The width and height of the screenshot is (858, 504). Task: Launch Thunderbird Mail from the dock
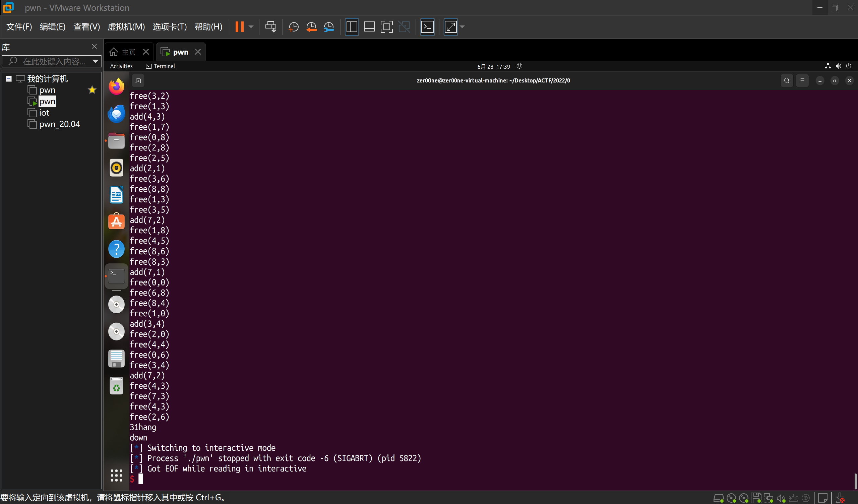point(116,113)
